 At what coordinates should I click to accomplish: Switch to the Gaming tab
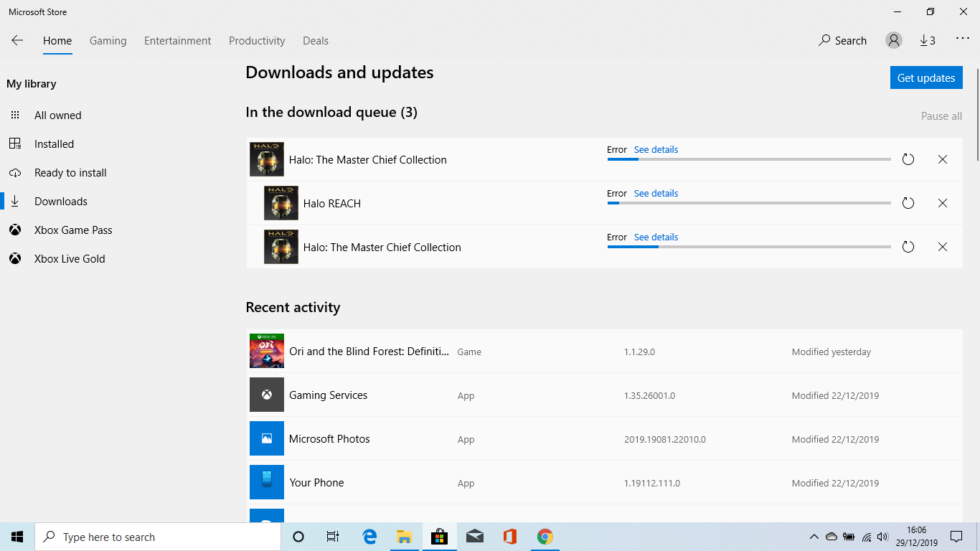pos(108,41)
